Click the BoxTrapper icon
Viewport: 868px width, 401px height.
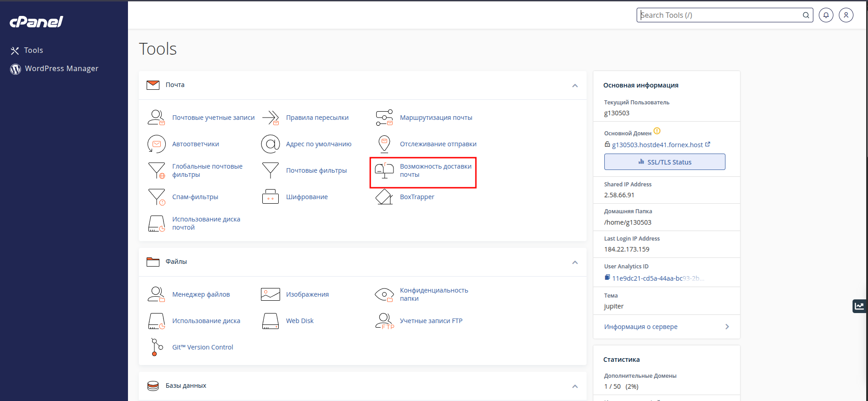coord(384,197)
